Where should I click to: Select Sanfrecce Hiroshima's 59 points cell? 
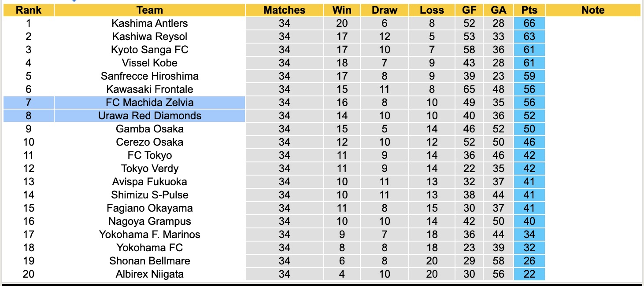pyautogui.click(x=529, y=76)
